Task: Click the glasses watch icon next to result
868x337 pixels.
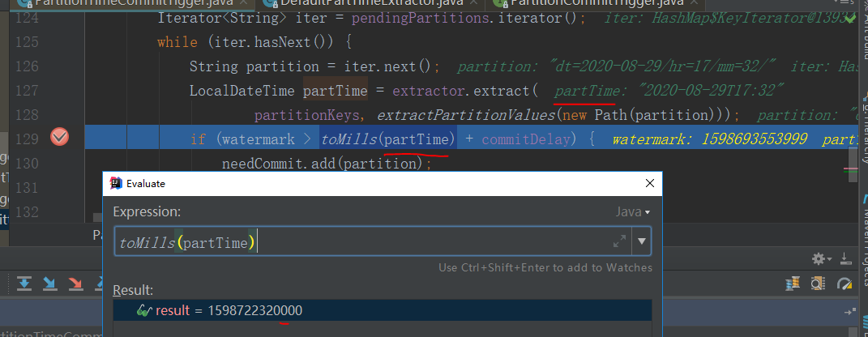Action: click(144, 311)
